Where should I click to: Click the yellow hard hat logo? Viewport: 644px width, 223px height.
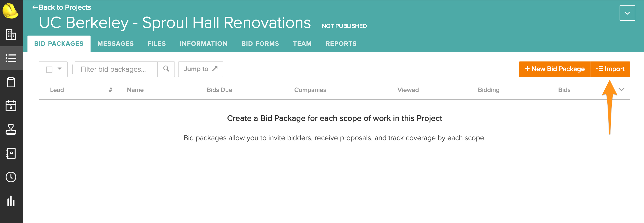pyautogui.click(x=10, y=11)
